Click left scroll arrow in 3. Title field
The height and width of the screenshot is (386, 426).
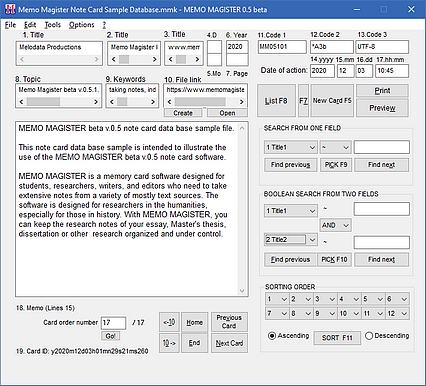(170, 59)
